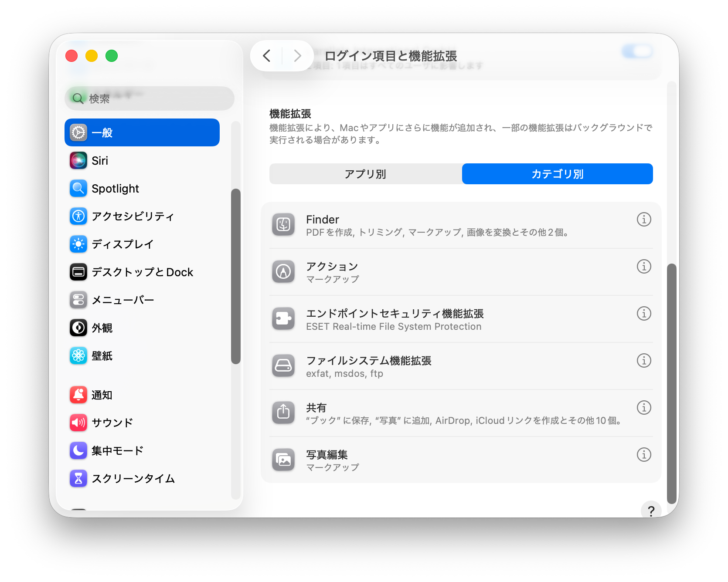Click the エンドポイントセキュリティ puzzle piece icon

tap(283, 319)
